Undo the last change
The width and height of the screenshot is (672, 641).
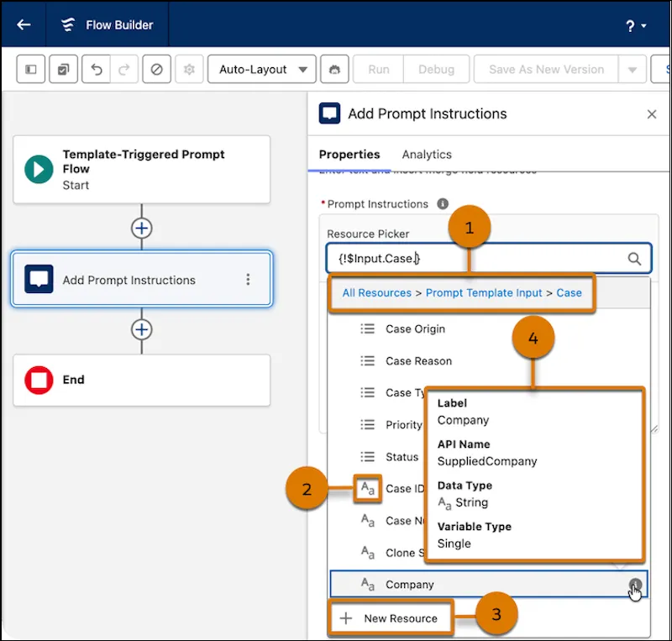tap(97, 70)
